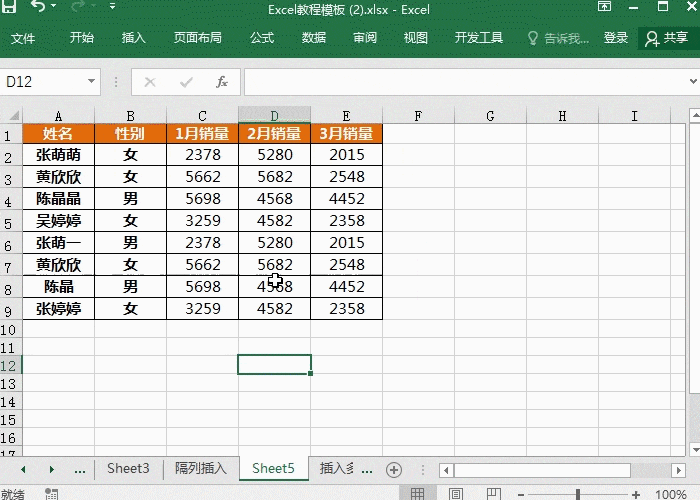Click inside the formula bar input
The image size is (700, 500).
(464, 82)
